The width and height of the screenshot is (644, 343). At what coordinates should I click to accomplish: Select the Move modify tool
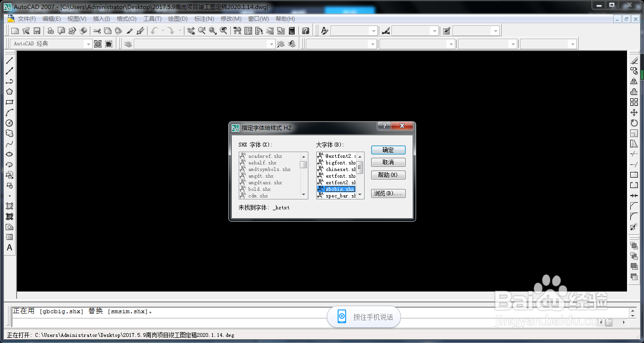[634, 112]
